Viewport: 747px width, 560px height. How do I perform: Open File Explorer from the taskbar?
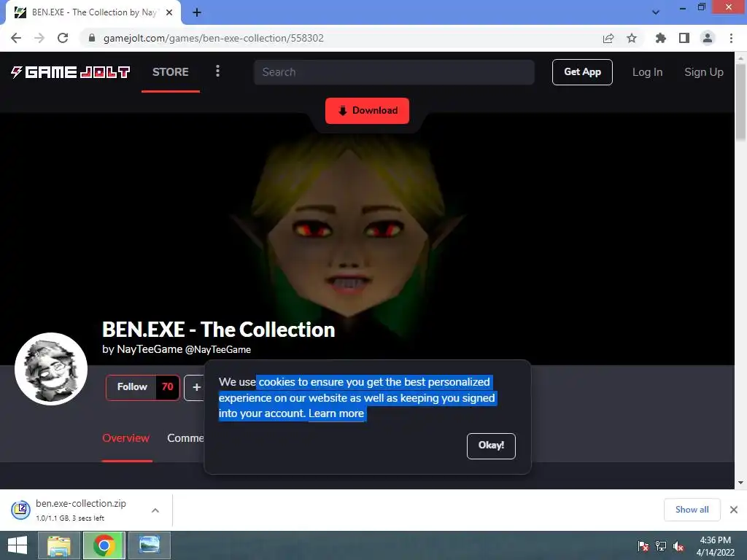59,545
